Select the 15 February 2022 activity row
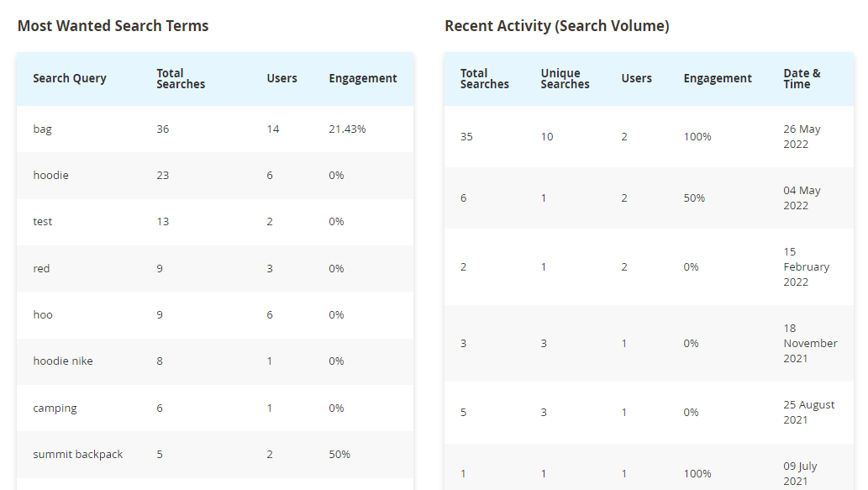The image size is (868, 490). pyautogui.click(x=649, y=267)
